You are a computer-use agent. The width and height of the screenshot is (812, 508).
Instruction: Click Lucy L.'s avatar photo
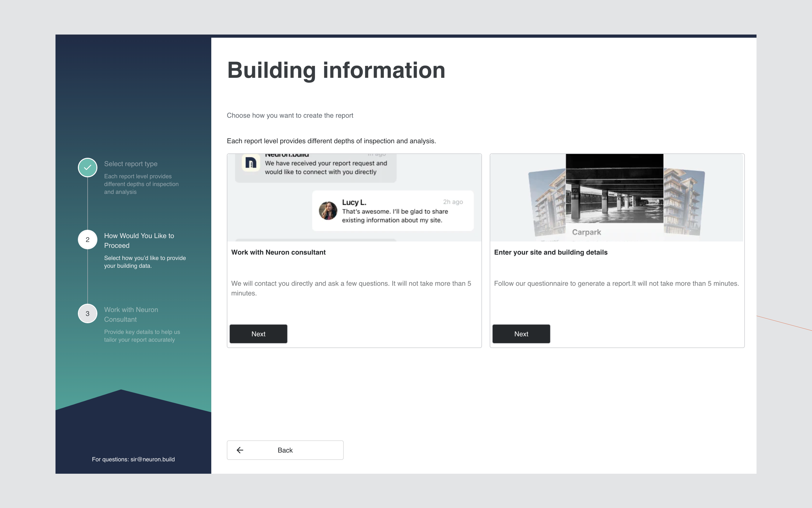(x=328, y=211)
